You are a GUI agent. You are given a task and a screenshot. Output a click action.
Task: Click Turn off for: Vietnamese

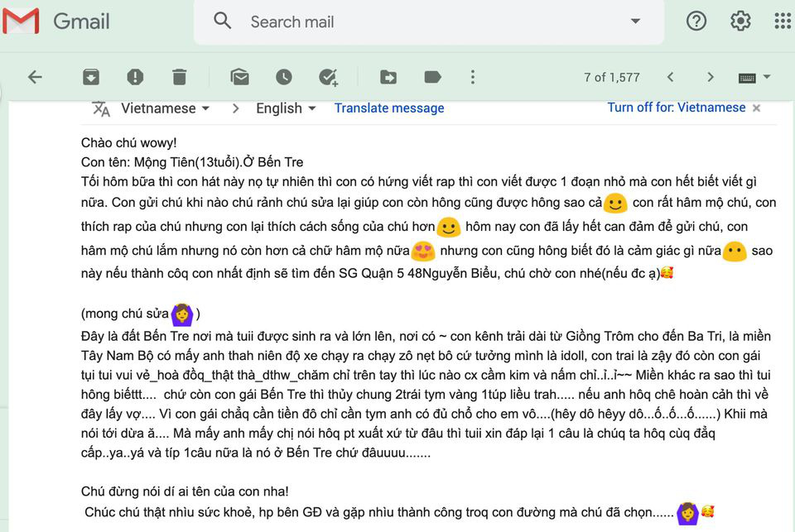676,108
